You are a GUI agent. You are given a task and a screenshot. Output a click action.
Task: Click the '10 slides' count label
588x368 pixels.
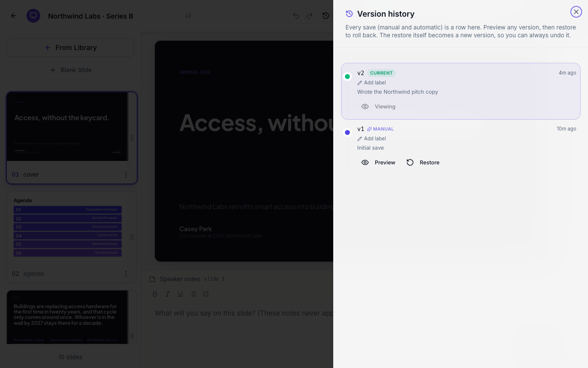click(x=70, y=357)
